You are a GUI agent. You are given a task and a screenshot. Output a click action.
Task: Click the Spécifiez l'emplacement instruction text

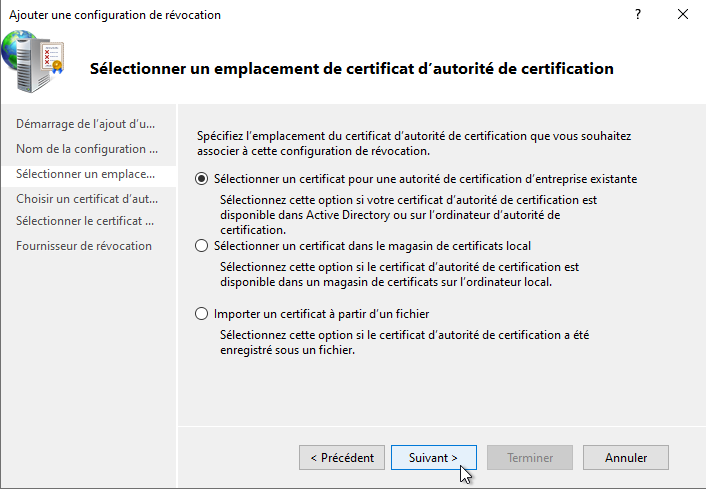point(414,143)
